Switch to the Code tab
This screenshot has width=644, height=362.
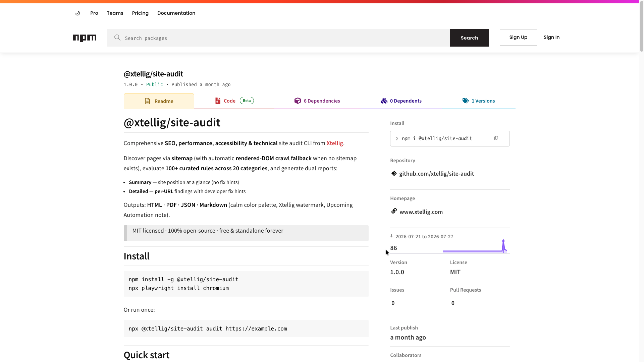point(234,101)
